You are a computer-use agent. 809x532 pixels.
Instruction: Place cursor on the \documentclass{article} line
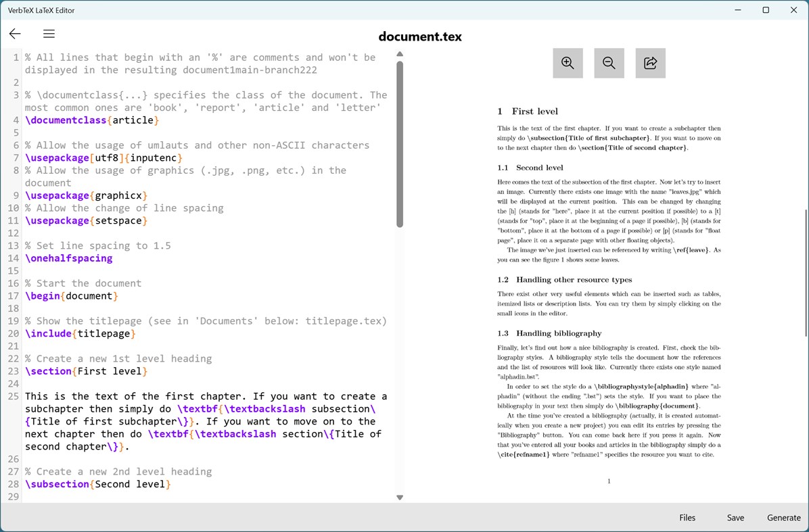(91, 120)
